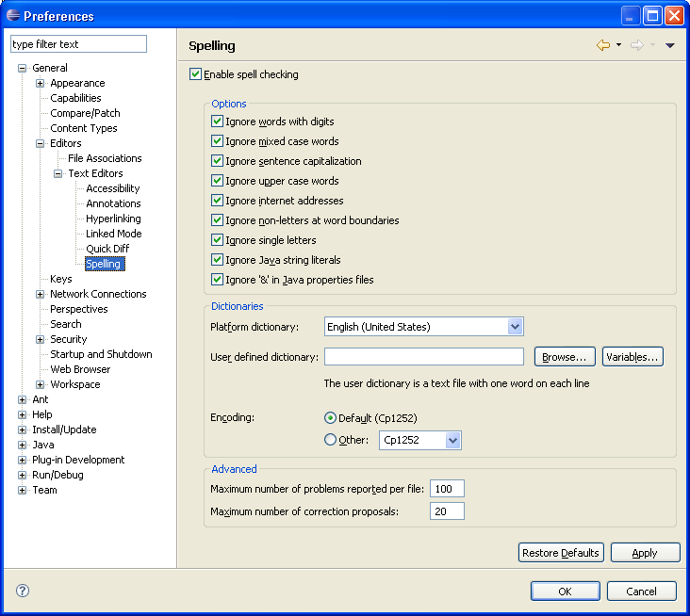Expand the Install/Update tree node
The width and height of the screenshot is (690, 616).
click(22, 430)
